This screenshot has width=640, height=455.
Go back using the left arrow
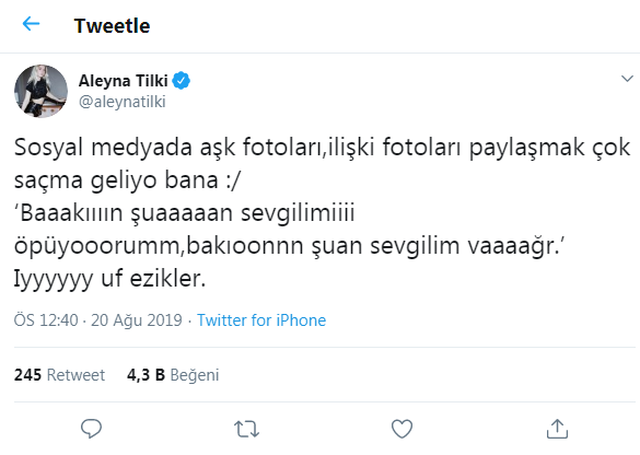(x=31, y=24)
